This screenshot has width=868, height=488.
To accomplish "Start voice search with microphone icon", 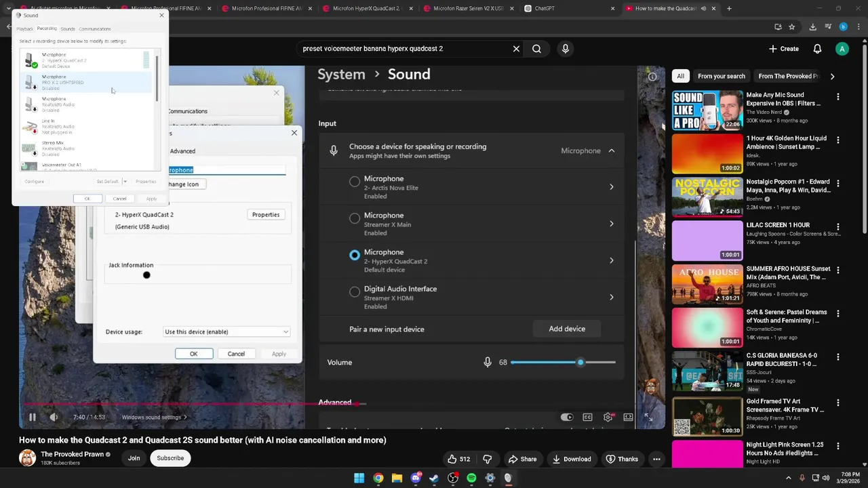I will click(x=566, y=49).
